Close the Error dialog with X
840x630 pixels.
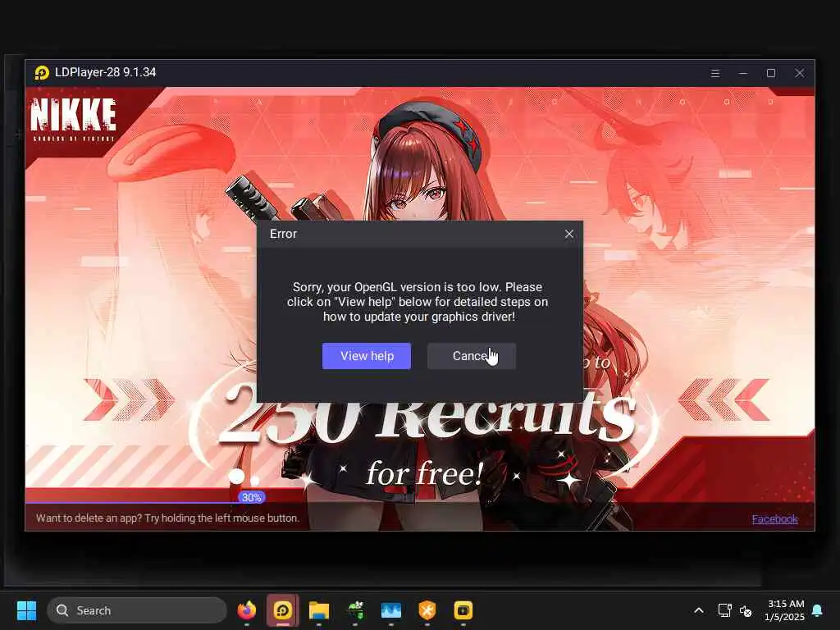pyautogui.click(x=569, y=234)
